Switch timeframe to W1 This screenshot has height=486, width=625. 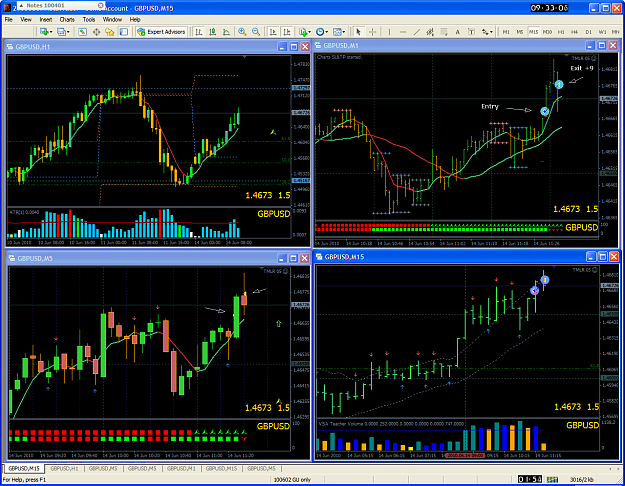602,32
